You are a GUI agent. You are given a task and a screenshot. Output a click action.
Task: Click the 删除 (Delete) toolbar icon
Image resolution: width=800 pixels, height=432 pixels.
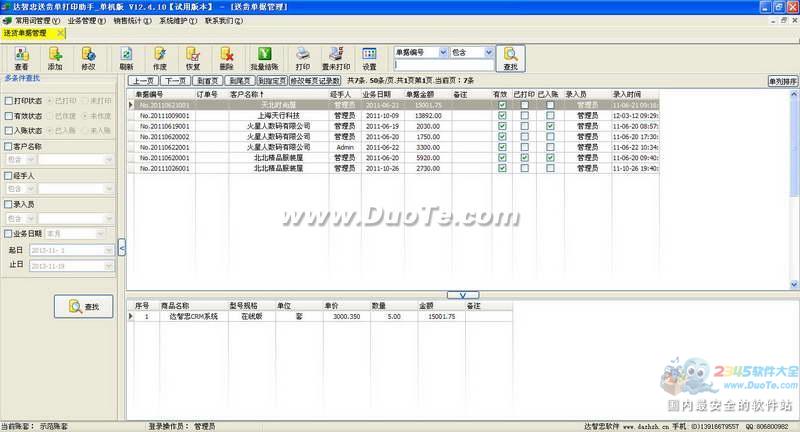click(x=227, y=56)
